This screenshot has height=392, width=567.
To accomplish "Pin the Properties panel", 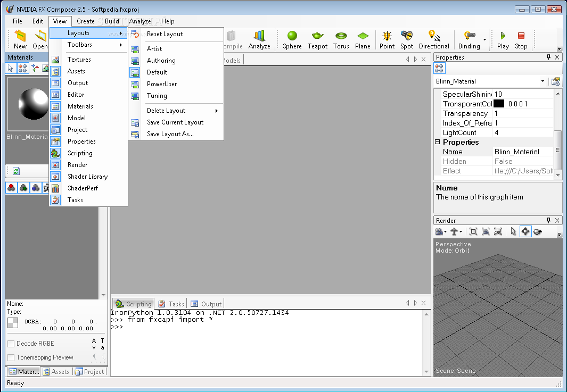I will click(548, 57).
